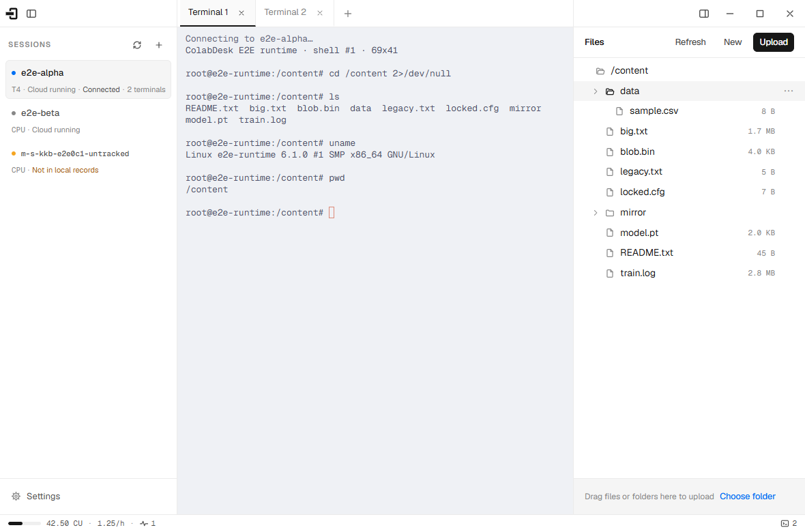Click the open data folder icon
Screen dimensions: 805x532
pos(609,91)
